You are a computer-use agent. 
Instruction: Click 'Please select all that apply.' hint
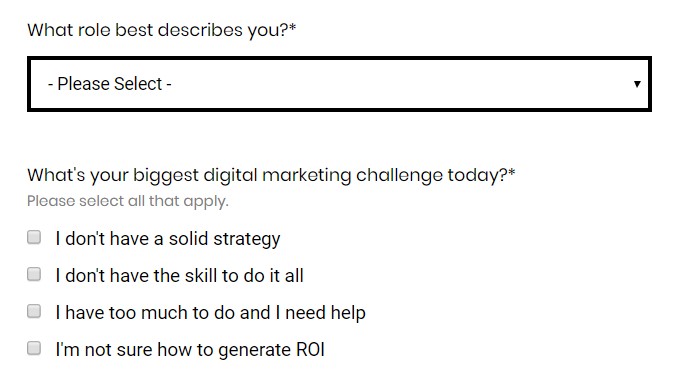click(x=128, y=202)
